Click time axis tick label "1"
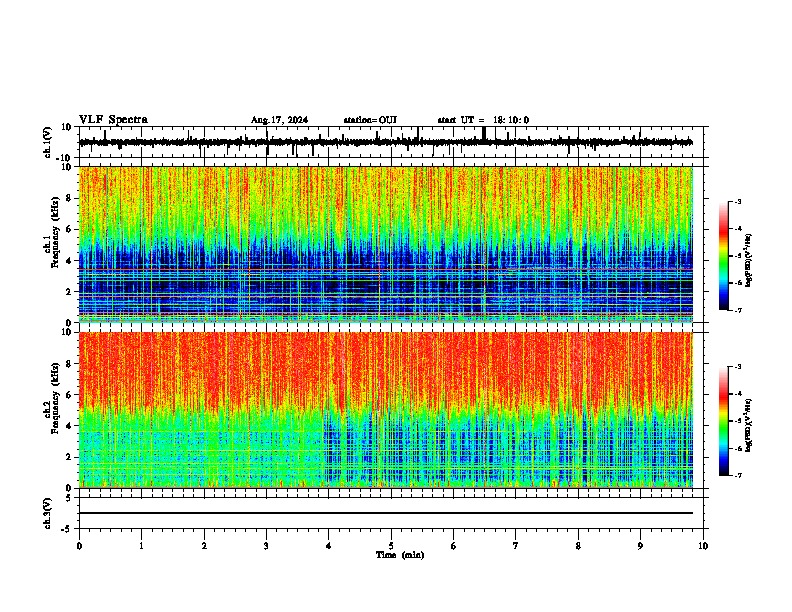Image resolution: width=792 pixels, height=612 pixels. pos(141,546)
